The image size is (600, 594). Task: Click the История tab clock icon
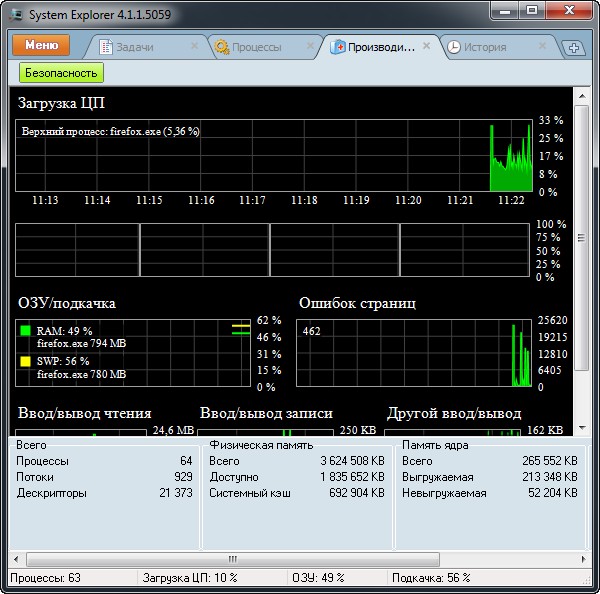pyautogui.click(x=454, y=47)
